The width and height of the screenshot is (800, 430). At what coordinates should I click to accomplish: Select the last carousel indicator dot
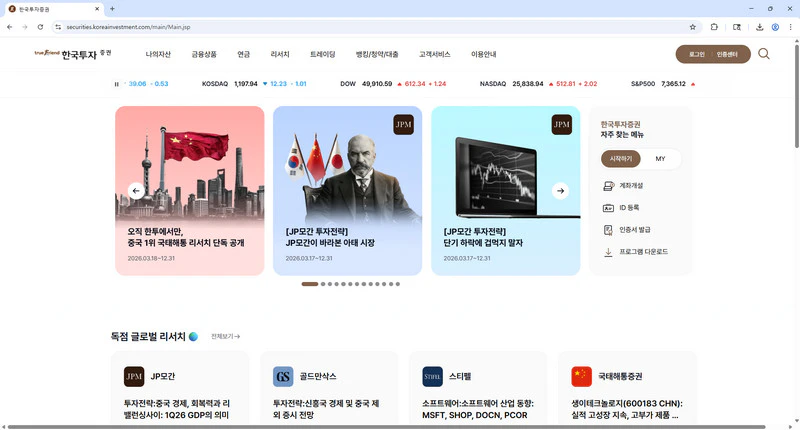point(397,284)
